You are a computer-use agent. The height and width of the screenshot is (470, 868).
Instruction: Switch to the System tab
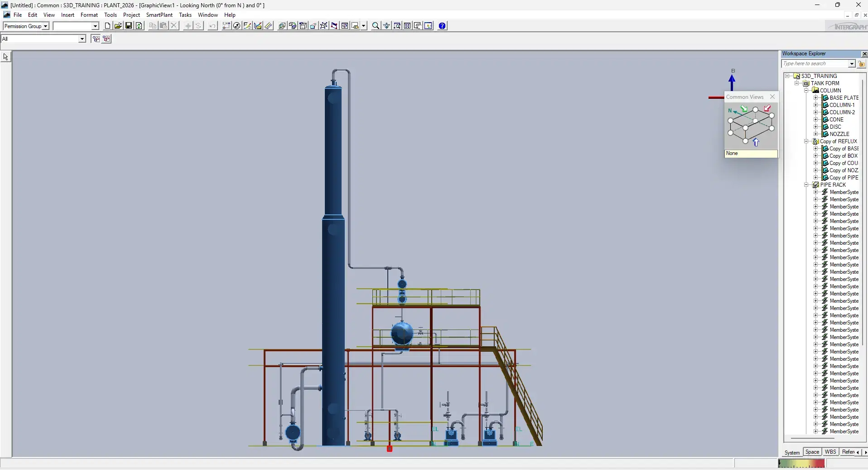[792, 452]
